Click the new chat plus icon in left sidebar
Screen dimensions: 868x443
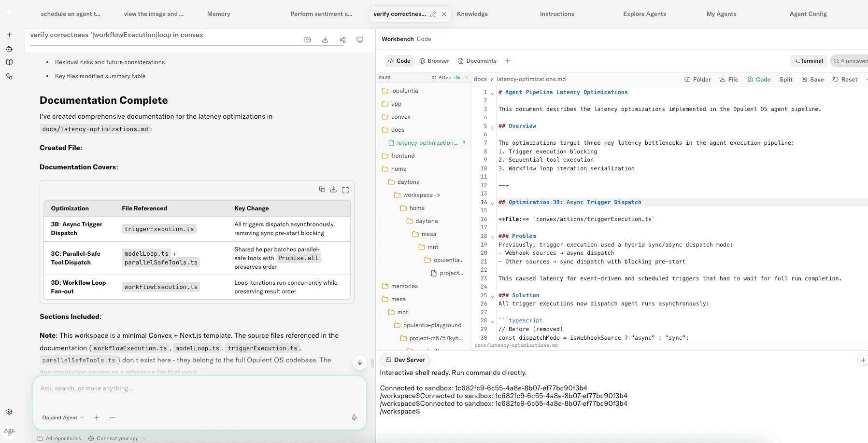(9, 35)
